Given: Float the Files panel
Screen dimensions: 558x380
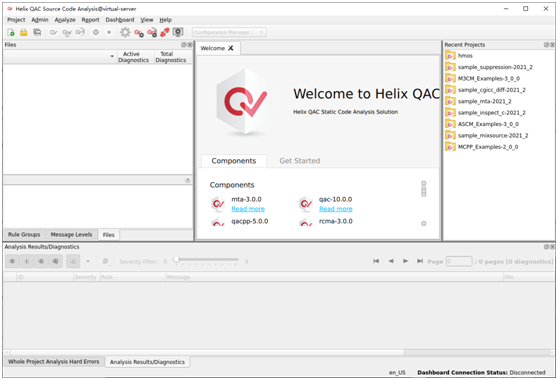Looking at the screenshot, I should click(184, 44).
